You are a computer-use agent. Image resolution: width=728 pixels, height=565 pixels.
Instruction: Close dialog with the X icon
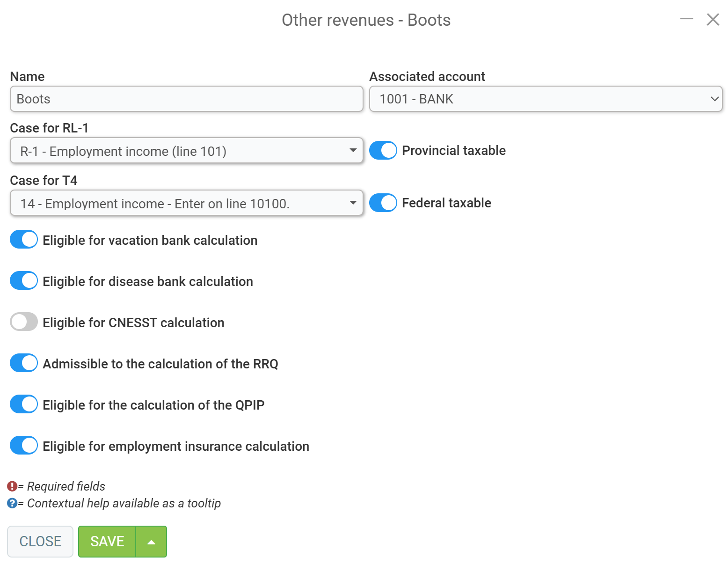tap(713, 19)
